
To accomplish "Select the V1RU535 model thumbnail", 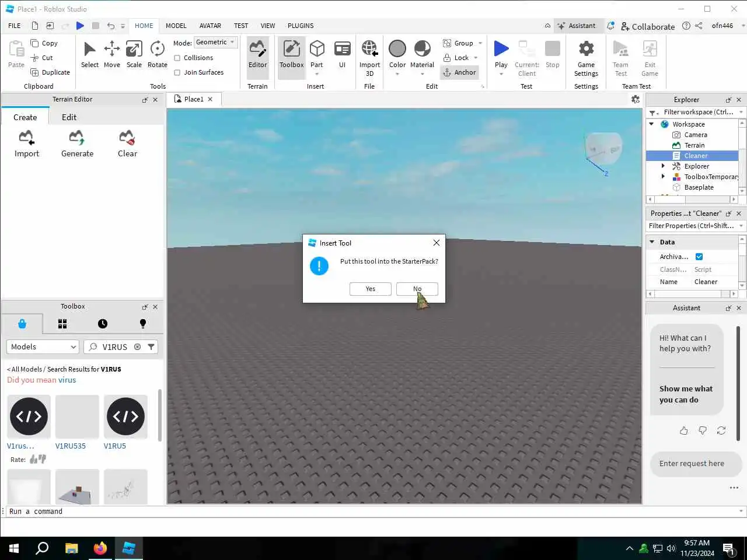I will pyautogui.click(x=77, y=416).
